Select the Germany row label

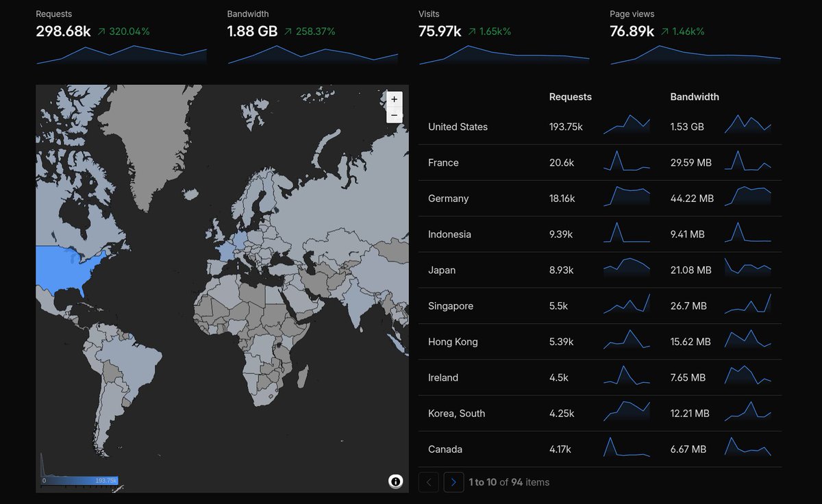(x=448, y=199)
